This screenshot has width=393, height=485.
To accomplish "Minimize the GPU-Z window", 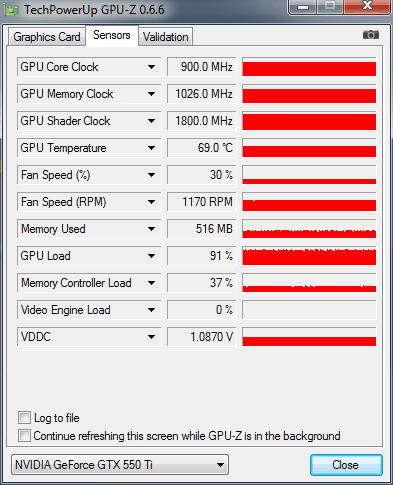I will [x=303, y=7].
